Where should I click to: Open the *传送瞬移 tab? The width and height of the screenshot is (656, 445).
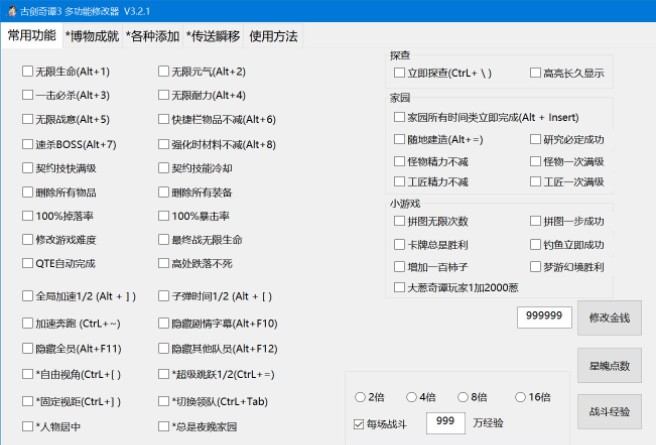[x=213, y=36]
